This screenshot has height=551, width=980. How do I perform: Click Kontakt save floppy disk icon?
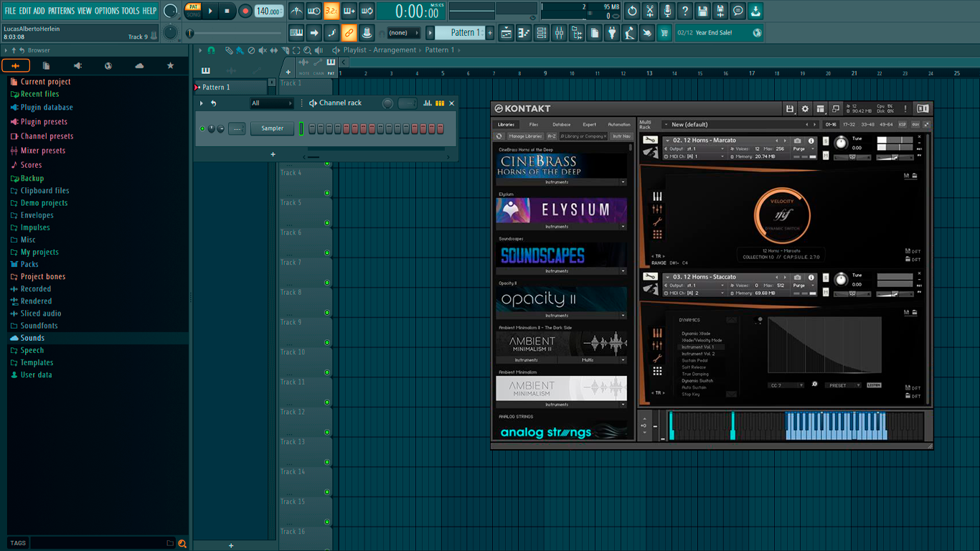point(790,109)
